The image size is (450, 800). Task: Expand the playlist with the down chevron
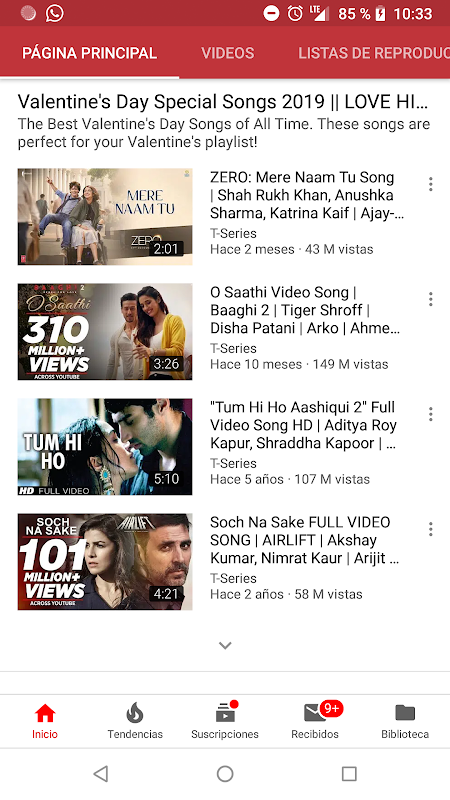(225, 645)
